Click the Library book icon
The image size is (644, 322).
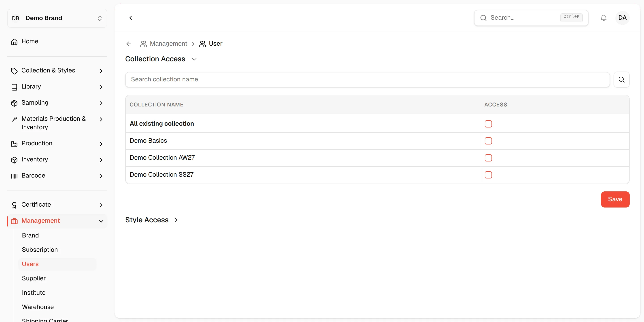pos(14,87)
